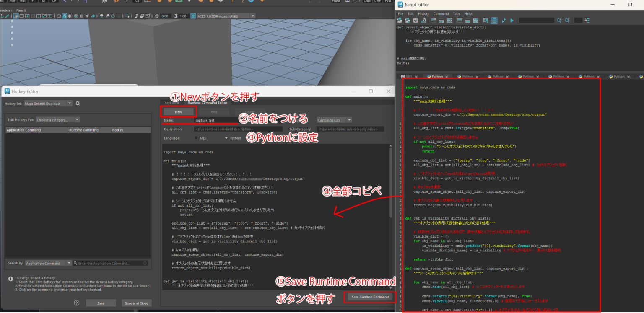Open the Custom Scripts category dropdown
The image size is (644, 313).
point(334,120)
